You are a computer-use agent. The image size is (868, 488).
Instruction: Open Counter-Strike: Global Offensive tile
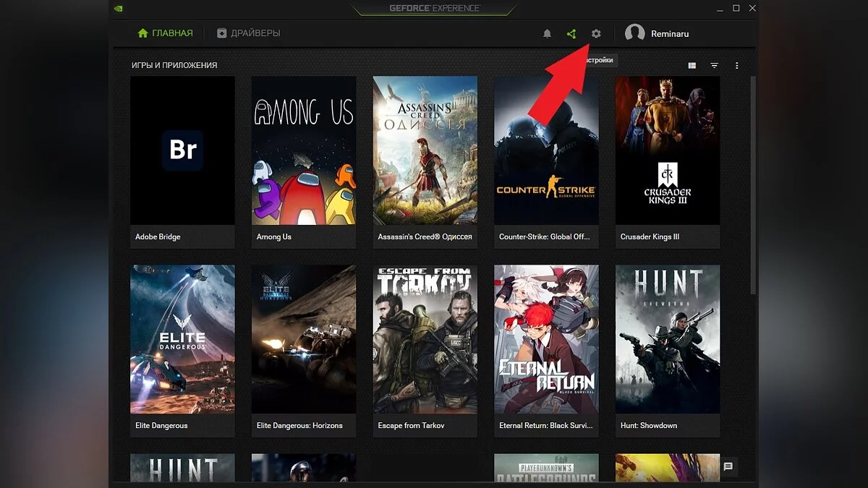coord(546,150)
